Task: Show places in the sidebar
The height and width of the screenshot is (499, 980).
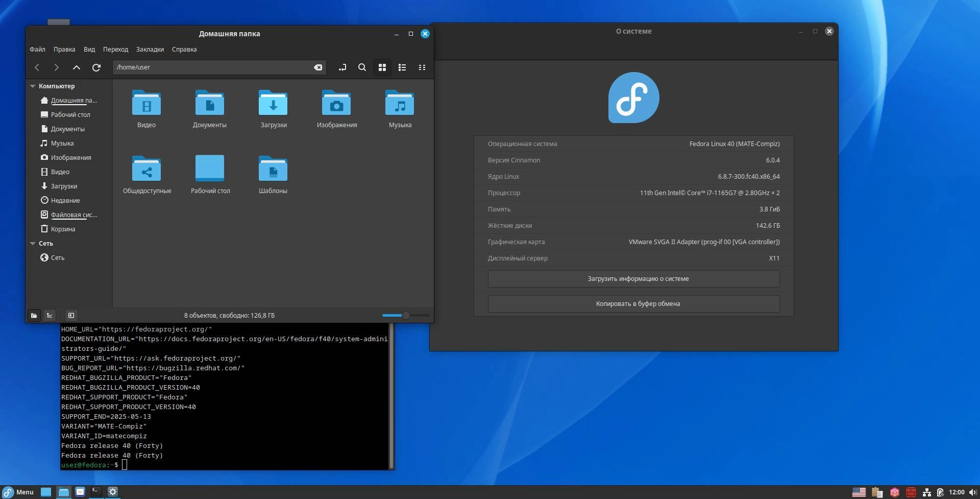Action: (x=34, y=316)
